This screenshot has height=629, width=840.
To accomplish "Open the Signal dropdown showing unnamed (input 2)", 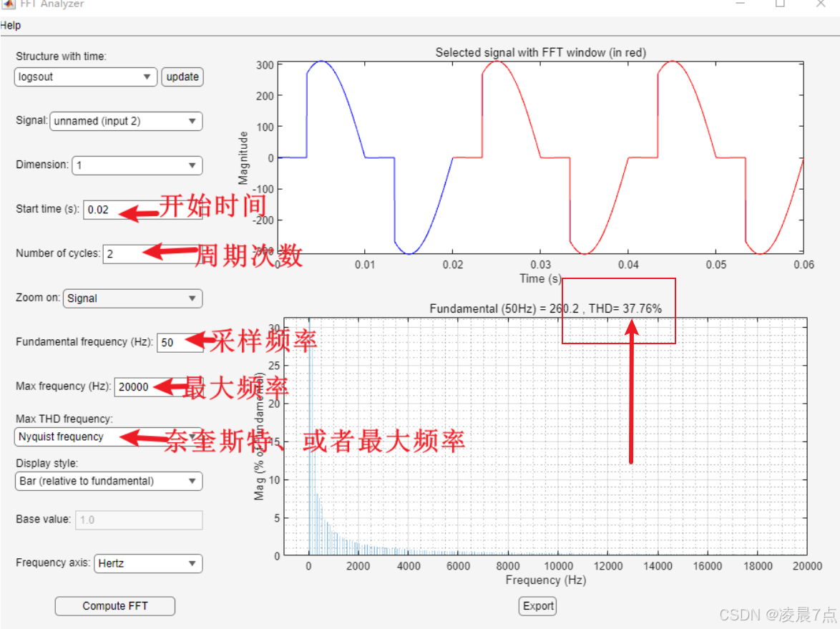I will click(x=126, y=121).
